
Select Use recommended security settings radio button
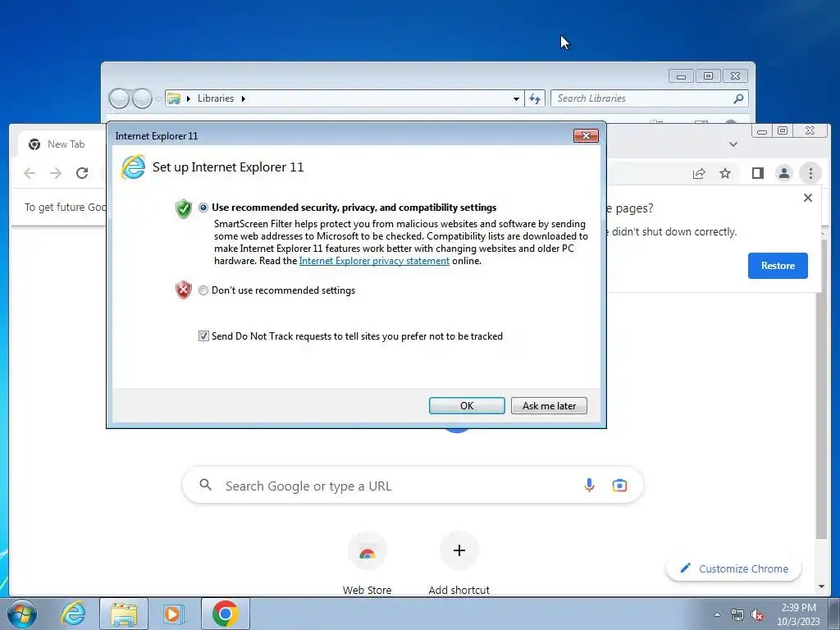203,208
